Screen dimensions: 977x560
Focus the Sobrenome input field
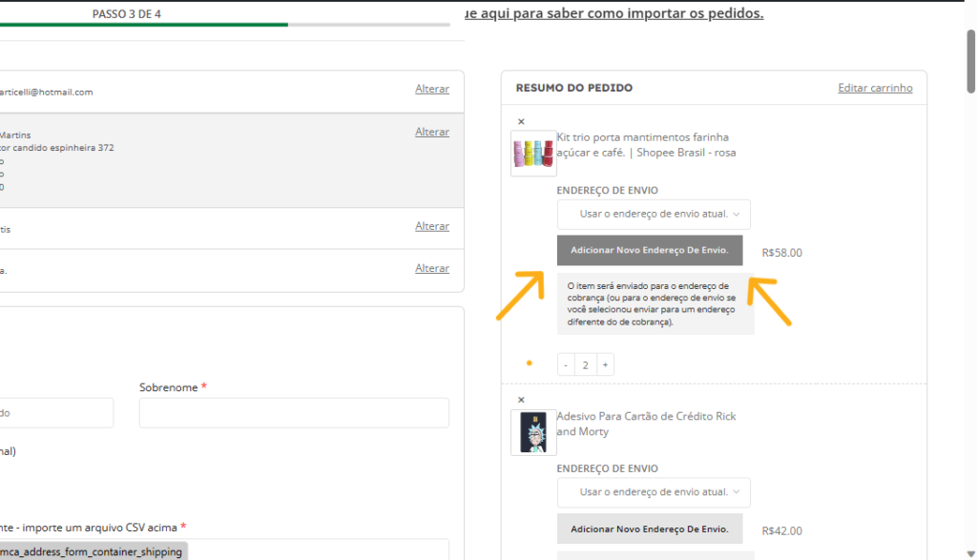(x=294, y=413)
